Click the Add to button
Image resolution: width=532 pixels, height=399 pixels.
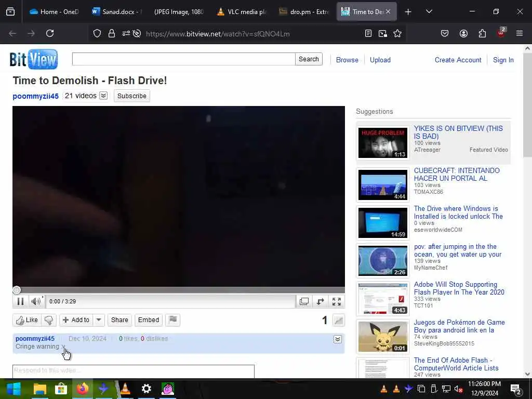tap(76, 320)
